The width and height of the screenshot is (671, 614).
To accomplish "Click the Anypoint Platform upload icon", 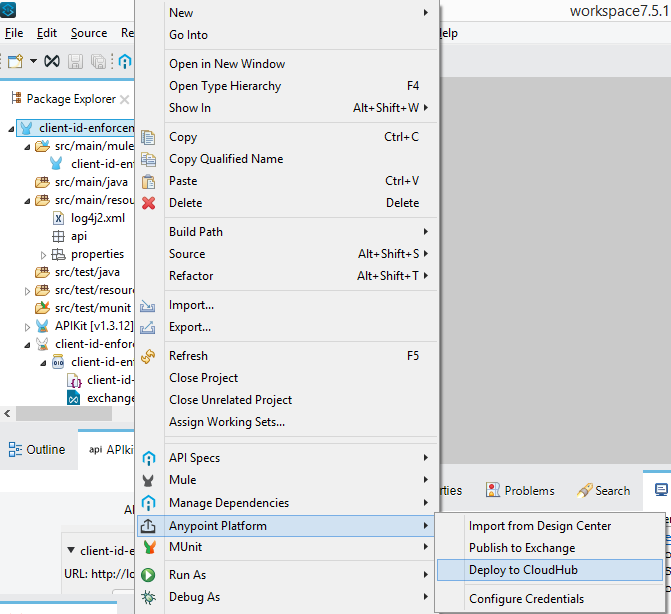I will coord(148,526).
